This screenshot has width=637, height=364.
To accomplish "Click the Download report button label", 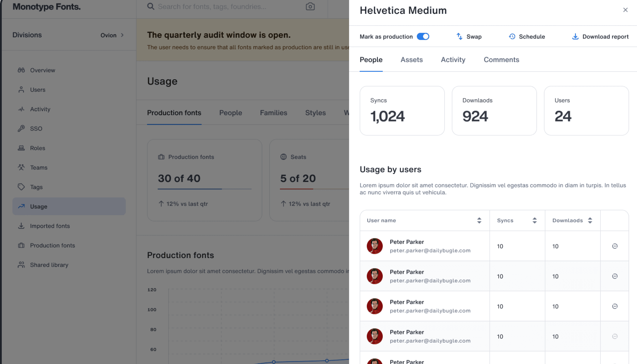I will click(606, 37).
